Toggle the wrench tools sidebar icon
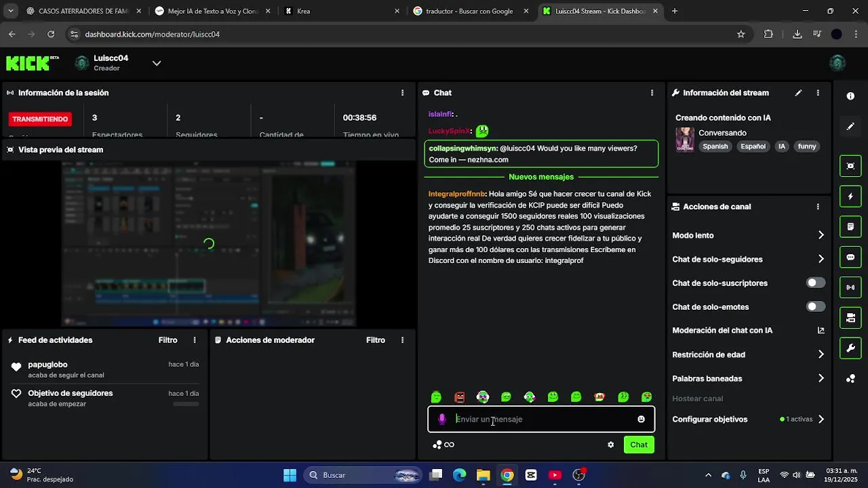Image resolution: width=868 pixels, height=488 pixels. [x=850, y=348]
